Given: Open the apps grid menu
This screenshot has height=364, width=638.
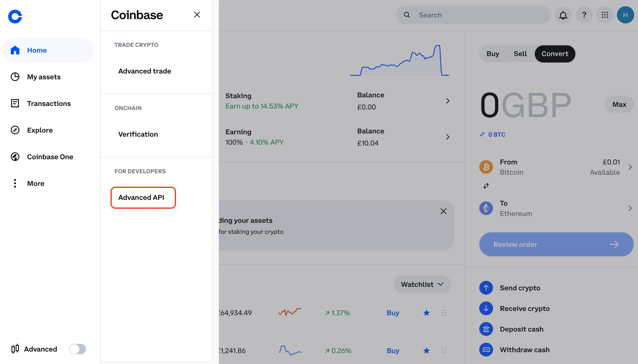Looking at the screenshot, I should click(605, 15).
